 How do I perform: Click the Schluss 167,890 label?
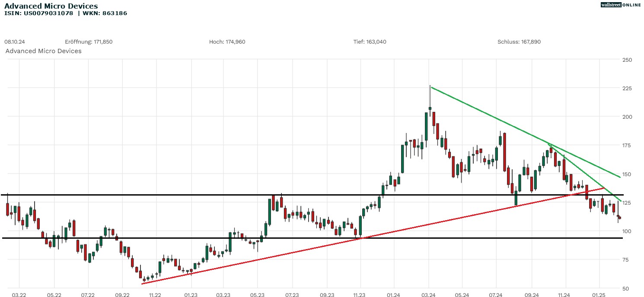point(519,42)
